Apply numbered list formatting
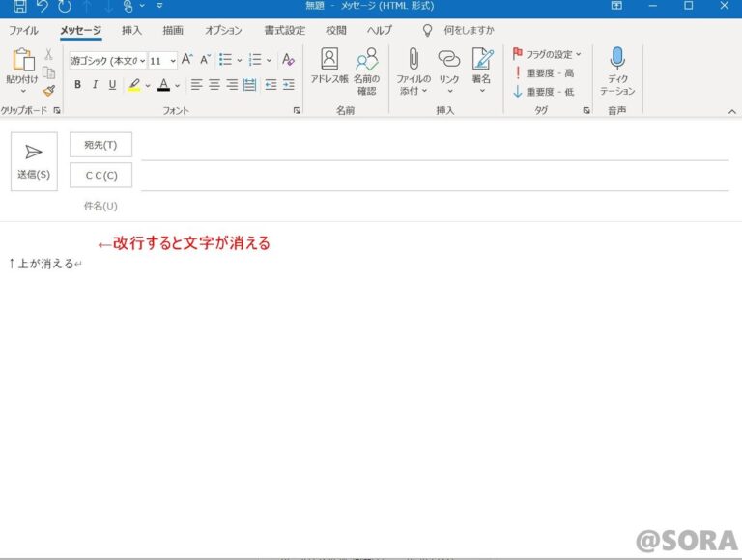The height and width of the screenshot is (560, 742). (255, 60)
